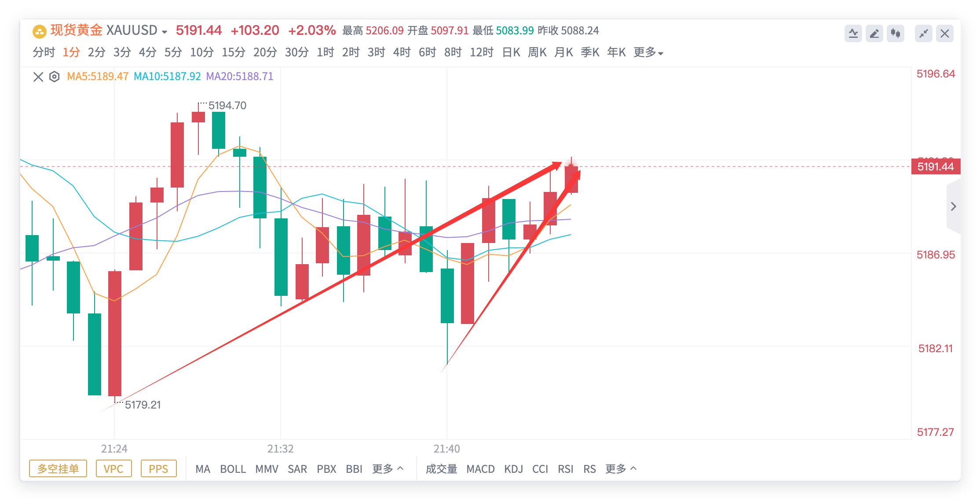Open the 更多 timeframe dropdown
Image resolution: width=980 pixels, height=501 pixels.
click(x=648, y=52)
